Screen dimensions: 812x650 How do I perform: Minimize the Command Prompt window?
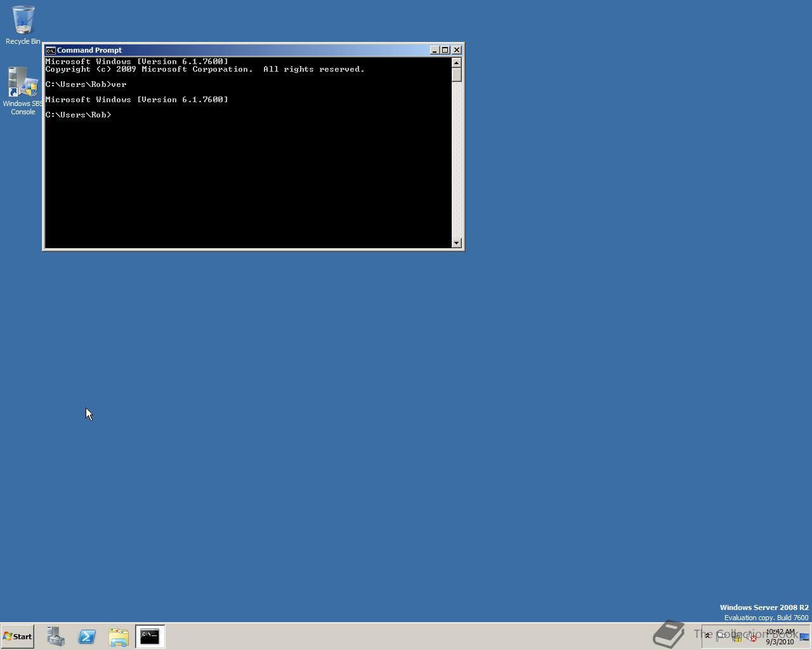(435, 50)
